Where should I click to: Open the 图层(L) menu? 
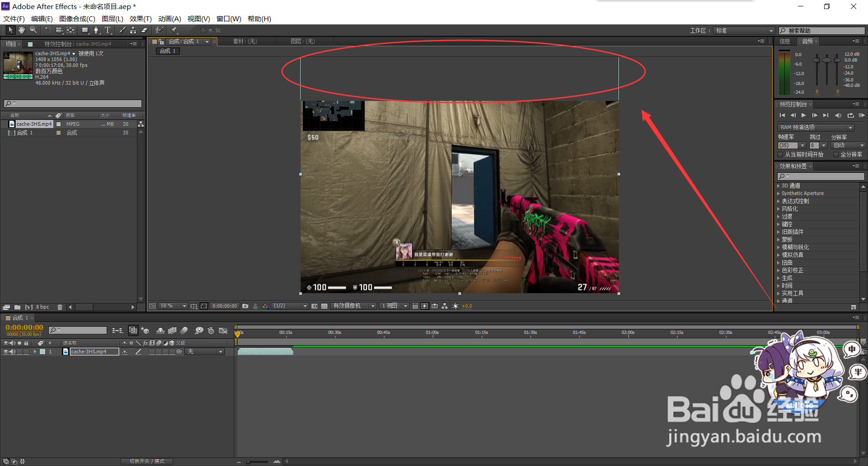(113, 19)
